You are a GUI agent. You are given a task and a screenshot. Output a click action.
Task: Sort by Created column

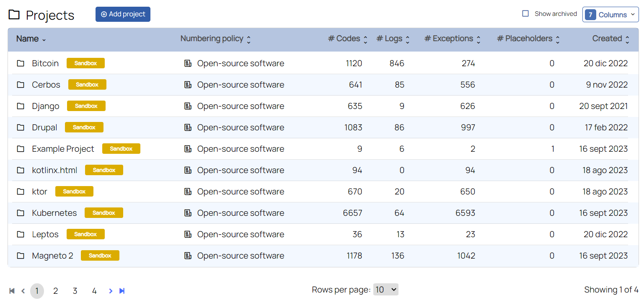click(610, 39)
